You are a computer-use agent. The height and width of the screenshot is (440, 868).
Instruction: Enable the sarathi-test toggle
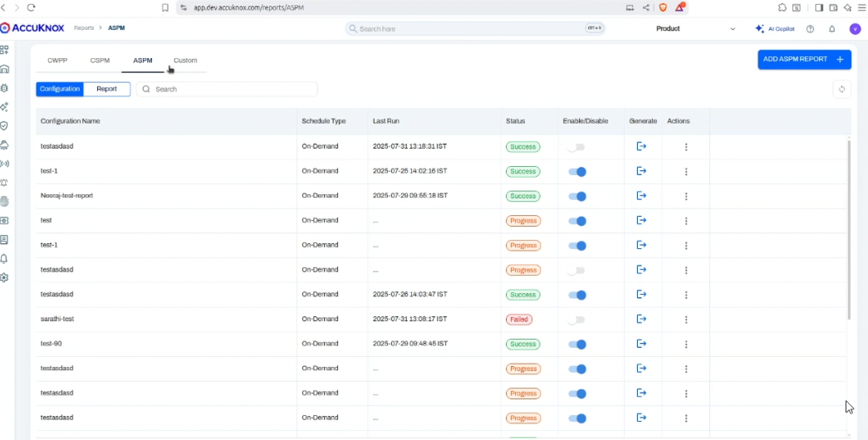click(x=576, y=320)
